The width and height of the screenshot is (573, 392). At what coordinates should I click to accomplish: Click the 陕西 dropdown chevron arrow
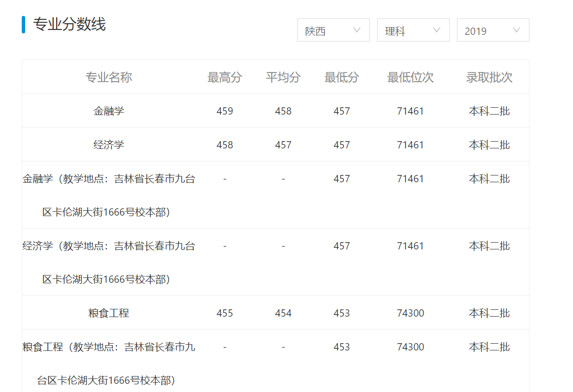point(357,30)
